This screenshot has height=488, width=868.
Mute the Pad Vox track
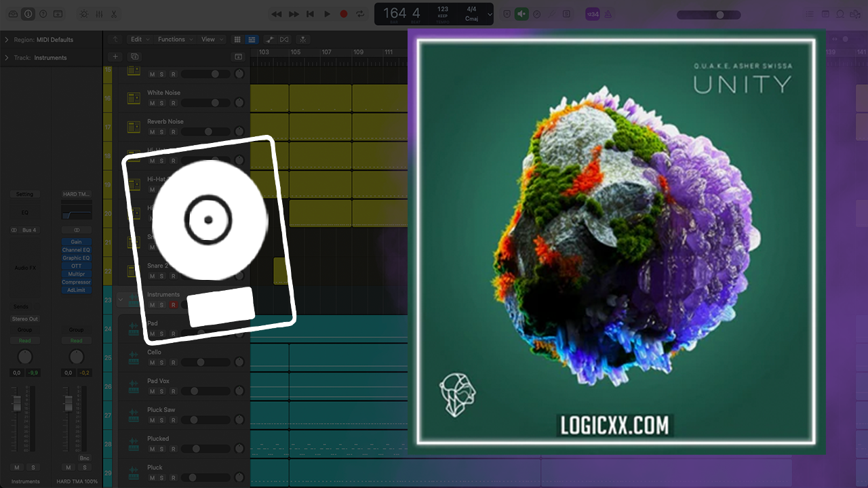click(x=152, y=391)
